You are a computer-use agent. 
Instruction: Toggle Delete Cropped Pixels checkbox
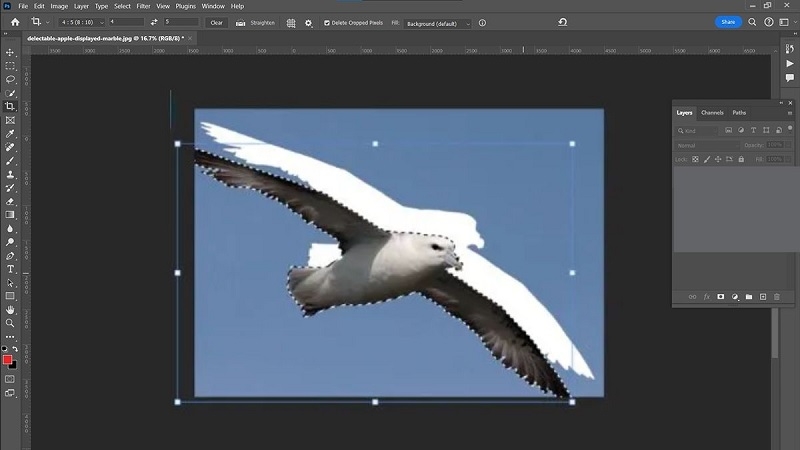click(327, 23)
